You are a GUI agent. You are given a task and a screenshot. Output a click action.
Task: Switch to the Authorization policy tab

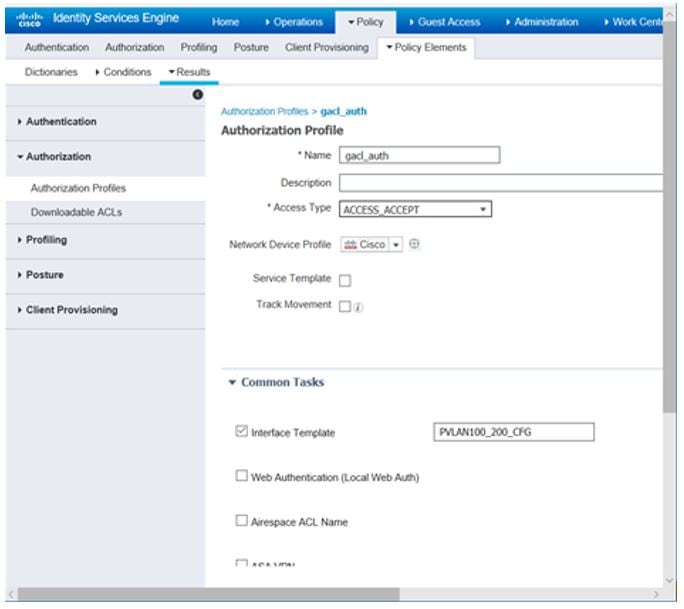(135, 48)
